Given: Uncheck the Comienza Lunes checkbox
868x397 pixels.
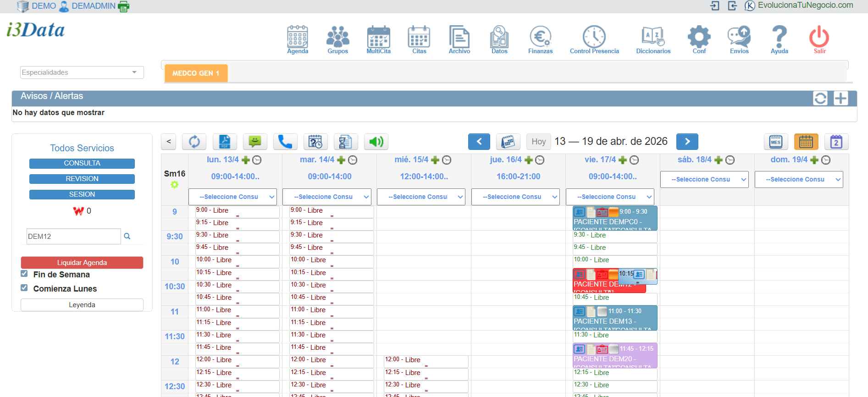Looking at the screenshot, I should pos(24,288).
